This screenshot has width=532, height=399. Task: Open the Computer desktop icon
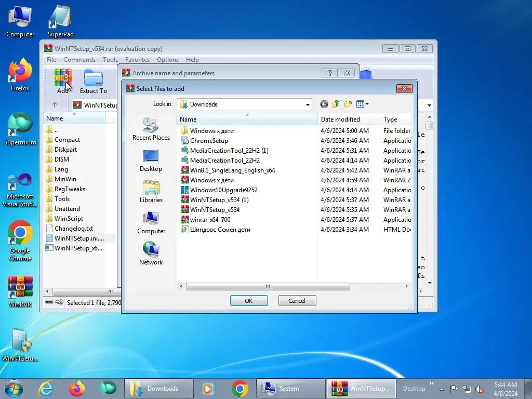point(20,22)
